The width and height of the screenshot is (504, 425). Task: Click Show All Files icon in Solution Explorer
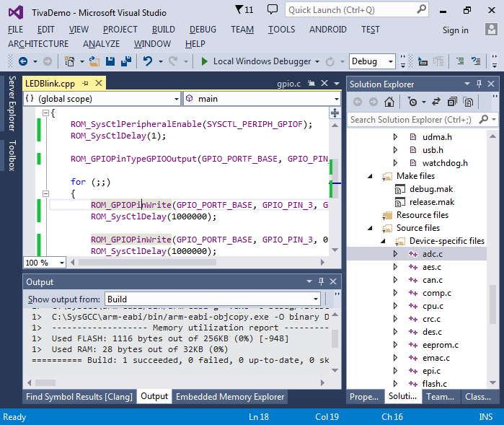tap(468, 102)
